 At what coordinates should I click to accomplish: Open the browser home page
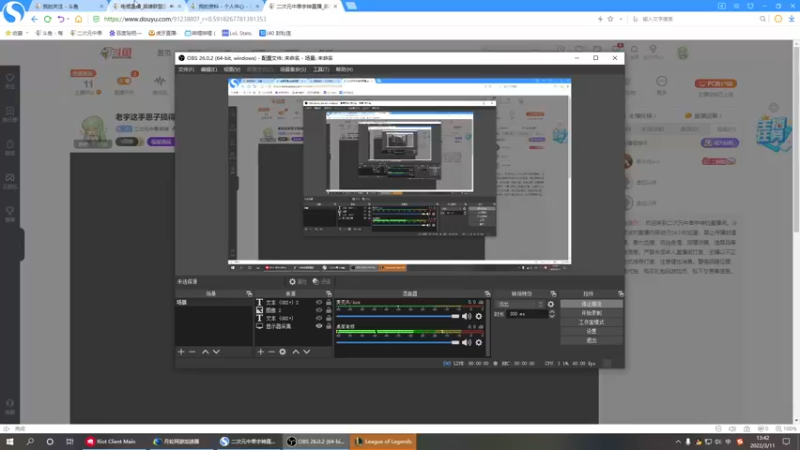(x=78, y=19)
